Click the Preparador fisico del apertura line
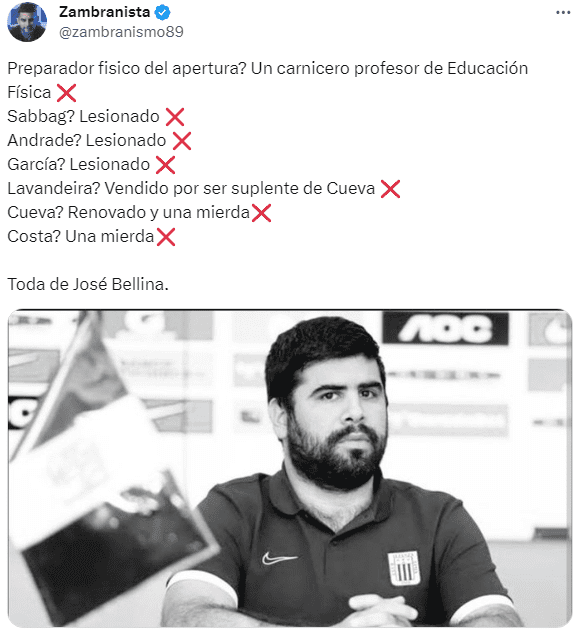This screenshot has width=586, height=632. pyautogui.click(x=268, y=69)
